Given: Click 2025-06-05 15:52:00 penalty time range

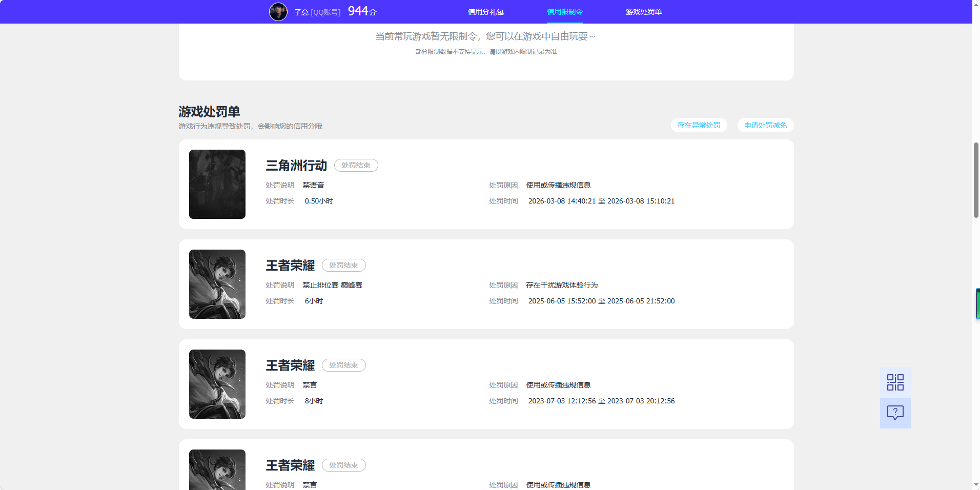Looking at the screenshot, I should click(601, 301).
